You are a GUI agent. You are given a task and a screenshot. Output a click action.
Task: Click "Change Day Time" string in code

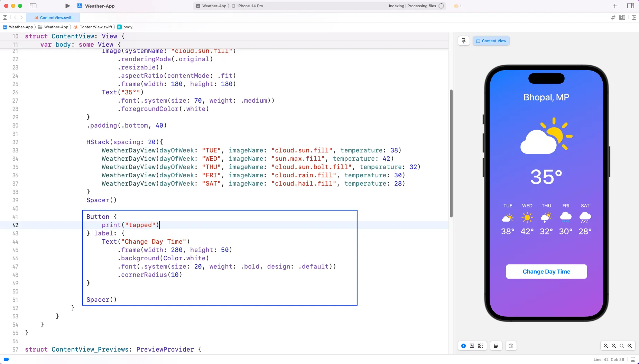[x=154, y=242]
